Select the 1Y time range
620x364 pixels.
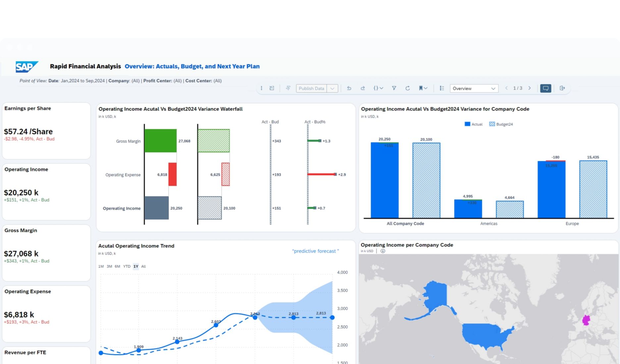coord(136,266)
